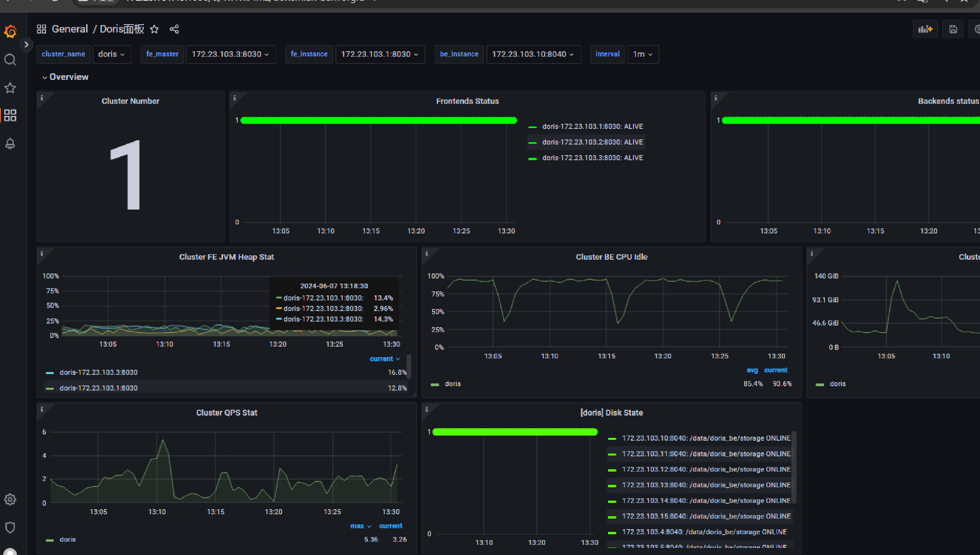The height and width of the screenshot is (555, 980).
Task: Open the be_instance 172.23.103.10:8040 dropdown
Action: 533,54
